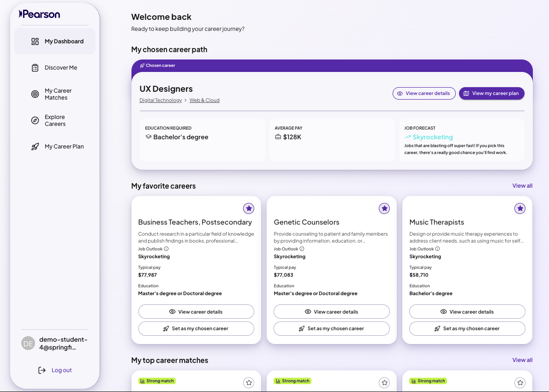Screen dimensions: 549x392
Task: View all favorite careers
Action: 522,186
